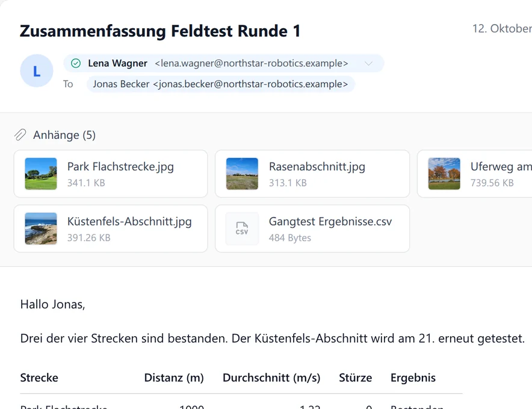532x409 pixels.
Task: Click the date 12. Oktober
Action: coord(502,28)
